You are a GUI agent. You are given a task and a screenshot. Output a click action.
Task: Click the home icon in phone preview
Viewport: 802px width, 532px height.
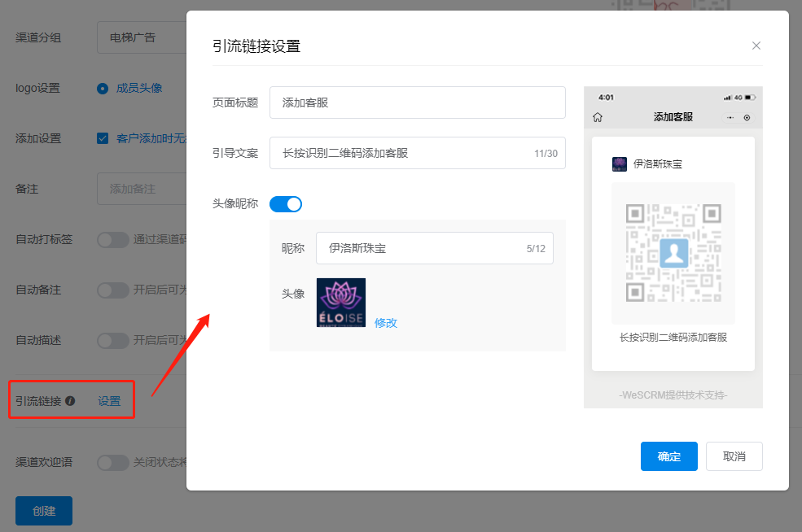point(598,117)
